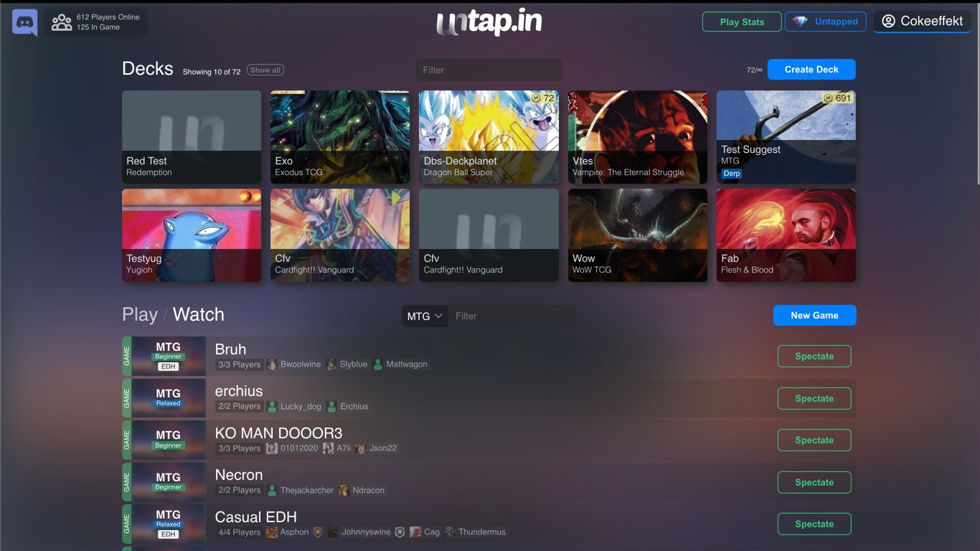Open the Cfv deck with anime artwork
Viewport: 980px width, 551px height.
pyautogui.click(x=340, y=235)
